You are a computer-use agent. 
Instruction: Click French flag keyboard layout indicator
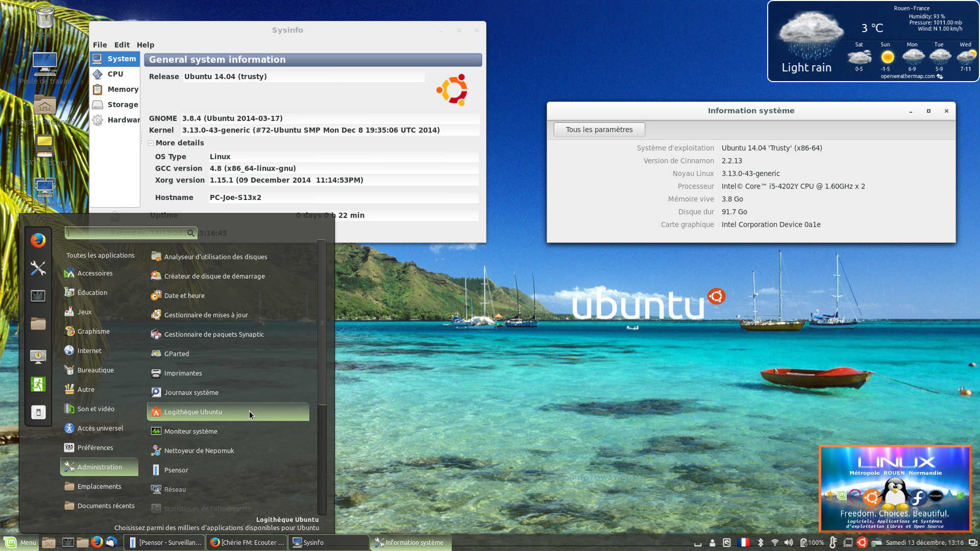coord(744,542)
